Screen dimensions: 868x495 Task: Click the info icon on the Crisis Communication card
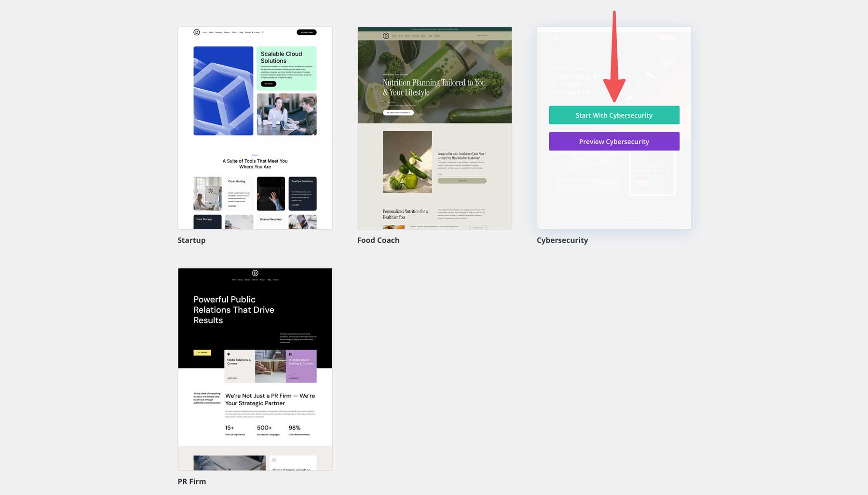click(273, 461)
